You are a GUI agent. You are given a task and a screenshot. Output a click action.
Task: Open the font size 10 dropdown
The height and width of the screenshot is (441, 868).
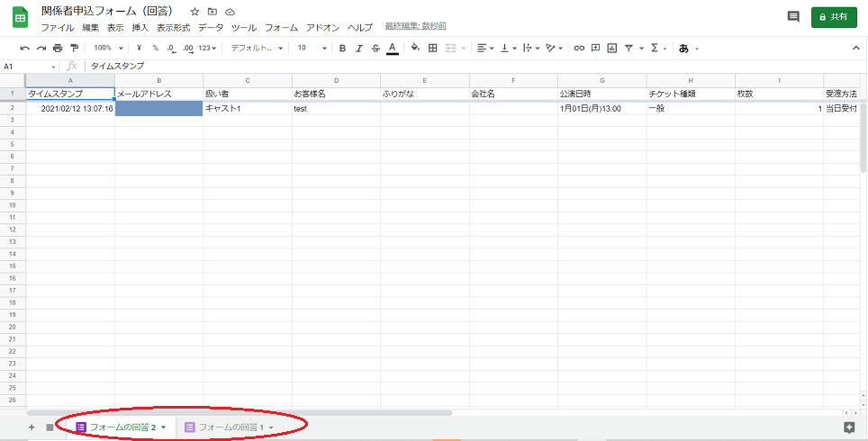pos(312,48)
